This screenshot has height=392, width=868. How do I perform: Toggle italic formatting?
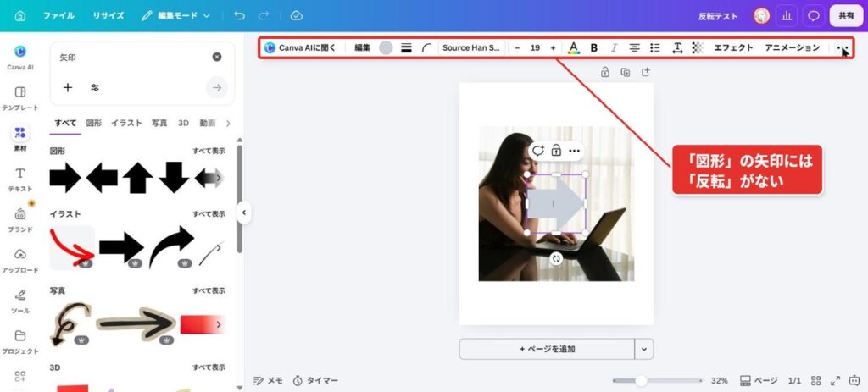(614, 48)
